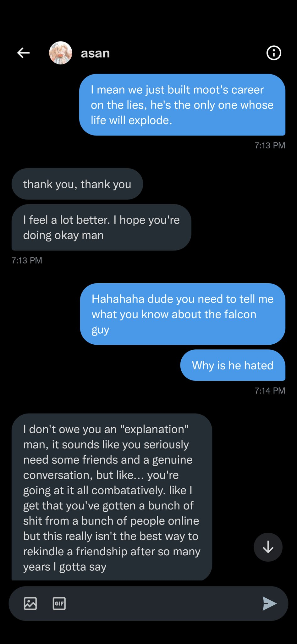Viewport: 297px width, 644px height.
Task: Open asan's profile picture avatar
Action: 61,53
